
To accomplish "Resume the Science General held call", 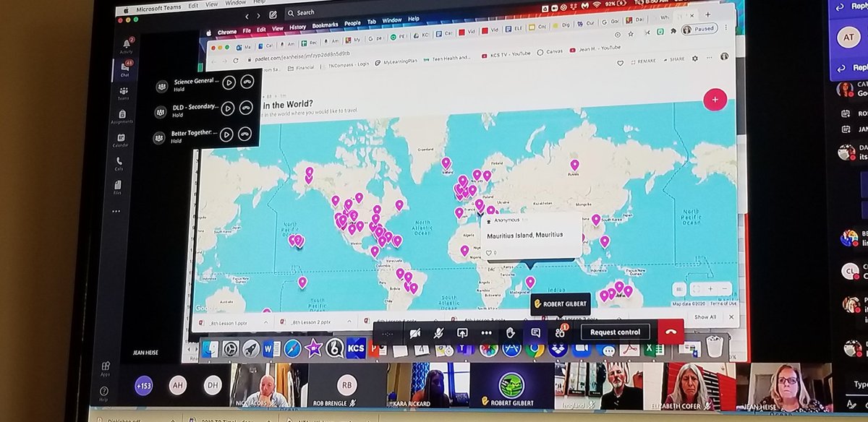I will point(228,82).
